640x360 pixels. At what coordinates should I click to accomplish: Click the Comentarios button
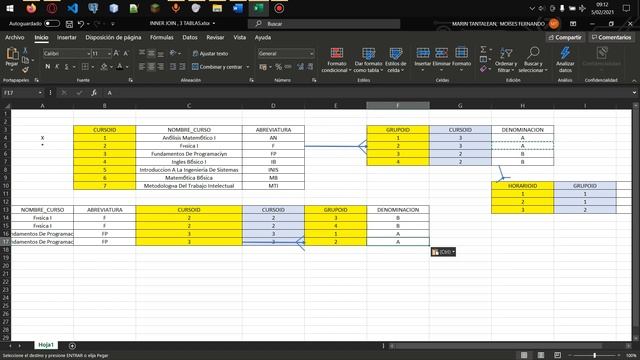coord(611,37)
